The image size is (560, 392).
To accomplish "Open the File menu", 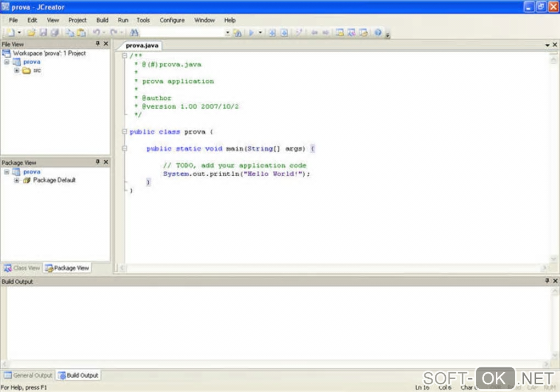I will pos(13,20).
